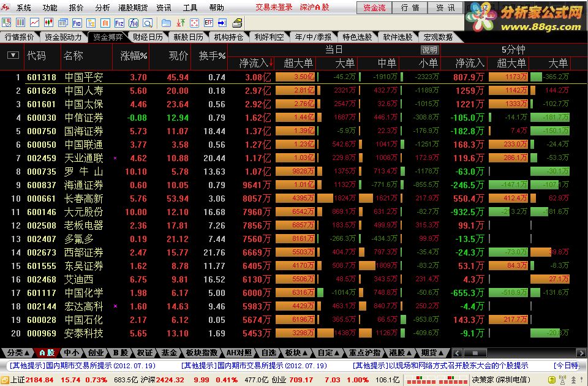This screenshot has height=386, width=588.
Task: Click the 行情 button at top right
Action: click(x=410, y=7)
